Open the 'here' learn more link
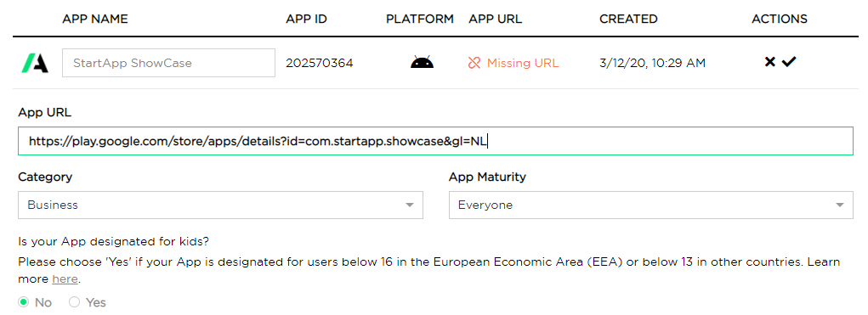The image size is (868, 315). (65, 279)
